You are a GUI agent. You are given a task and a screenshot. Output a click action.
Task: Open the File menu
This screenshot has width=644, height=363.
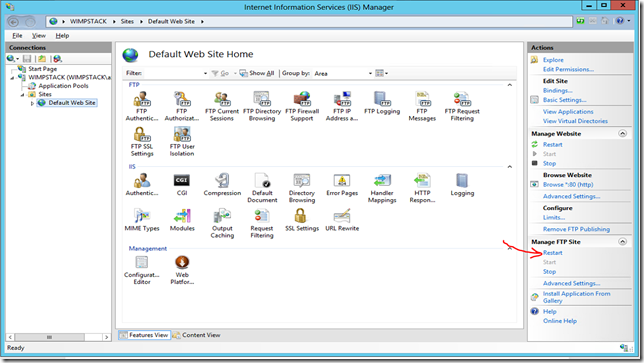[17, 36]
